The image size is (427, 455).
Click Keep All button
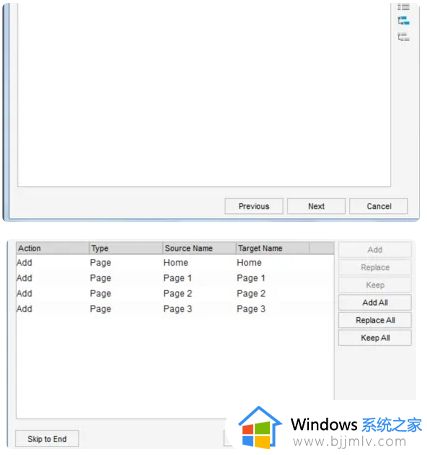tap(375, 338)
